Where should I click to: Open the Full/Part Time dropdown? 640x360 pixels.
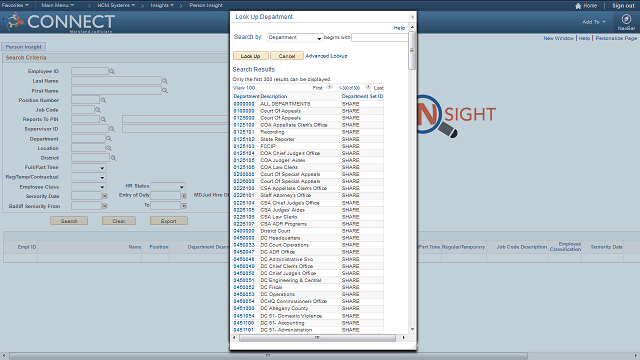click(89, 167)
